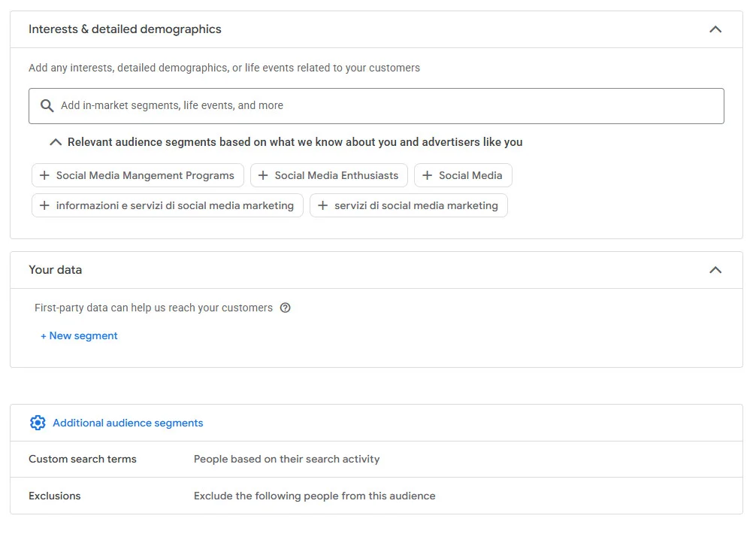
Task: Open the Additional audience segments link
Action: tap(128, 423)
